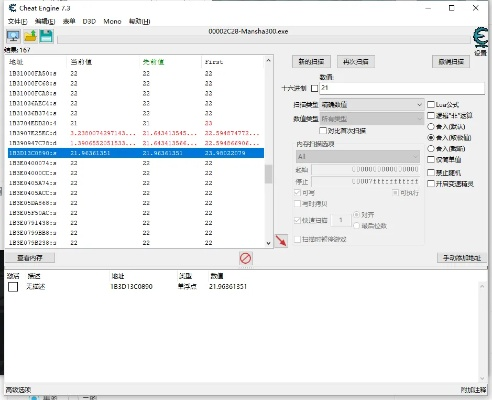Click the 查看内存 memory view button
Image resolution: width=492 pixels, height=400 pixels.
pyautogui.click(x=30, y=258)
